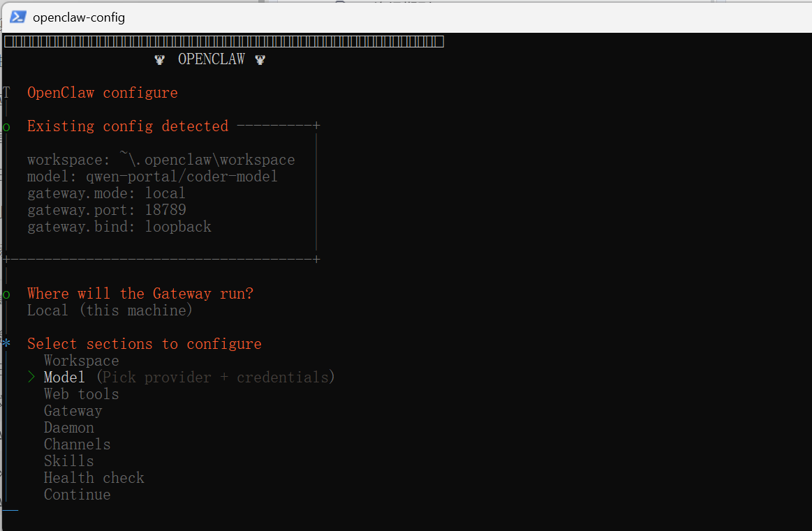The width and height of the screenshot is (812, 531).
Task: Click the model qwen-portal/coder-model line
Action: point(152,177)
